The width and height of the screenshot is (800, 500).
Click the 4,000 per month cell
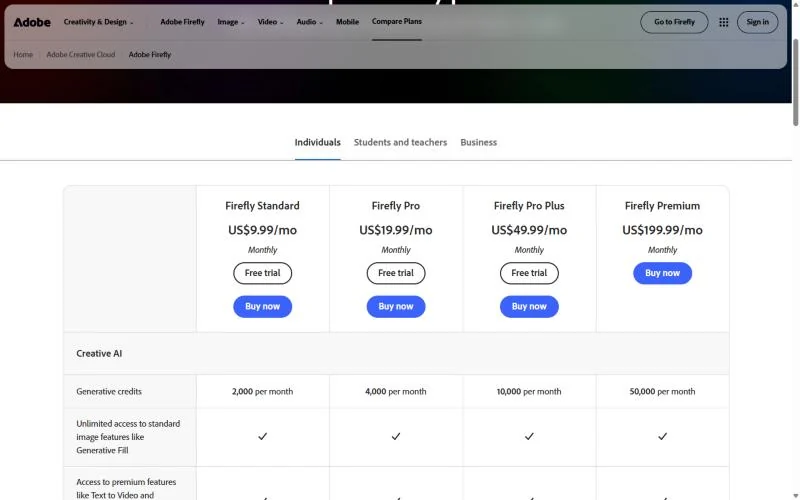pos(395,391)
